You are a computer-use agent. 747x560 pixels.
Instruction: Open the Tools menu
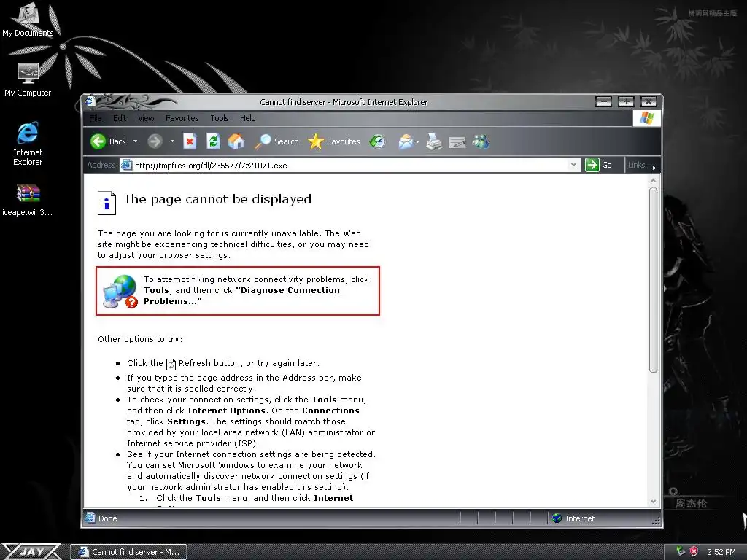click(220, 118)
